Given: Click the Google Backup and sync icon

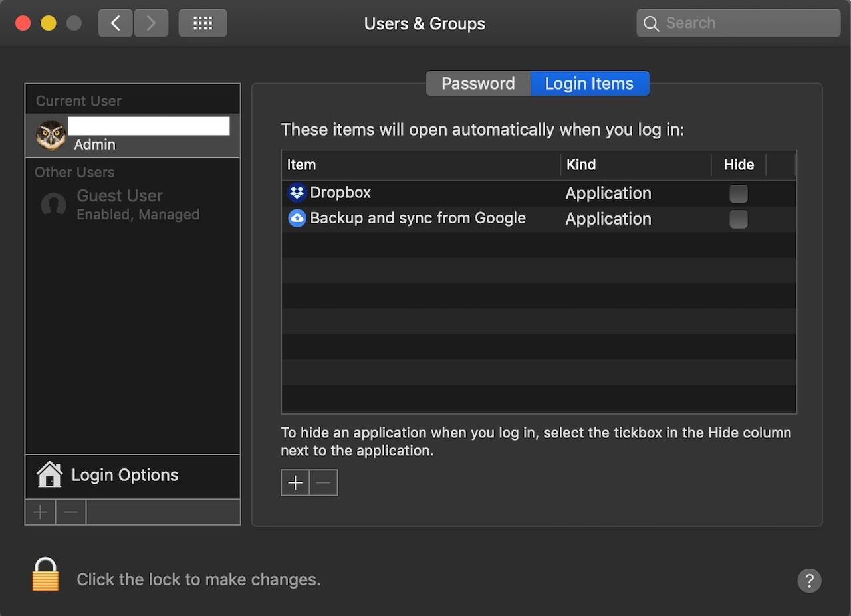Looking at the screenshot, I should pos(297,218).
